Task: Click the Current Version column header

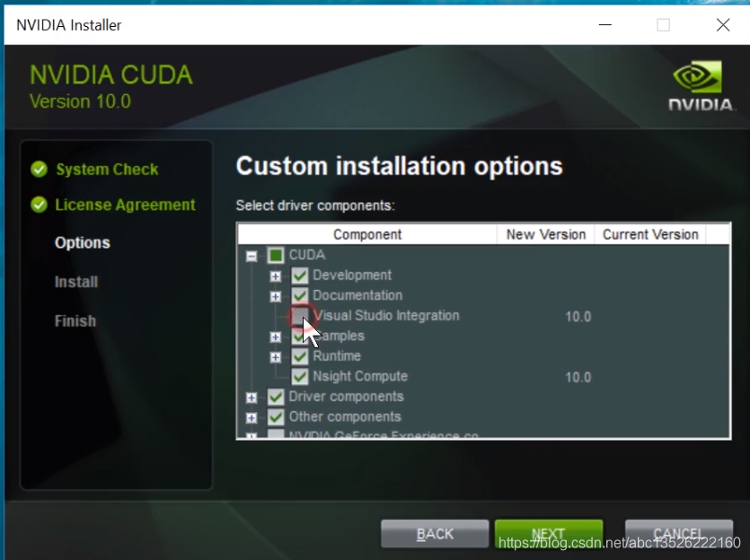Action: coord(650,234)
